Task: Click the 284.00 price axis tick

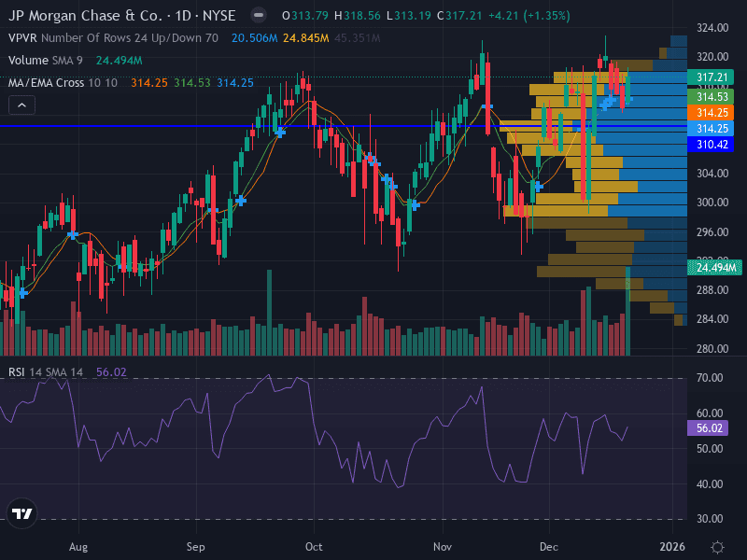Action: 712,319
